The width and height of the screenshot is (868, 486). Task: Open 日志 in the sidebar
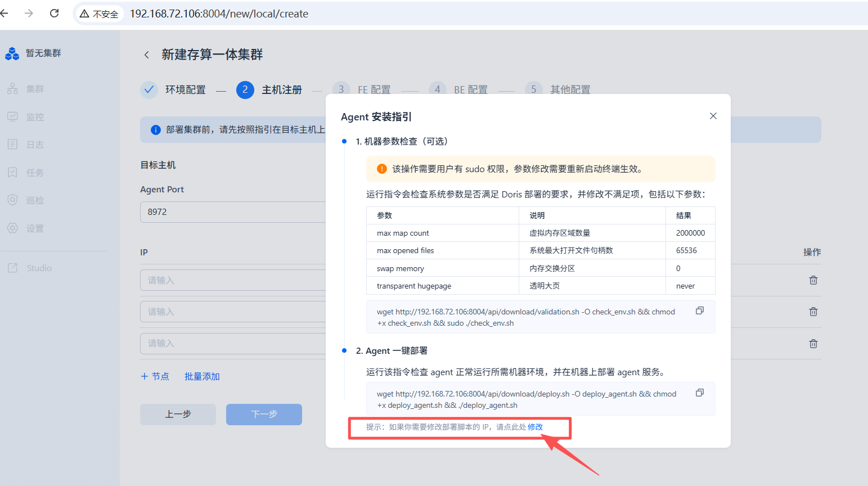click(34, 145)
